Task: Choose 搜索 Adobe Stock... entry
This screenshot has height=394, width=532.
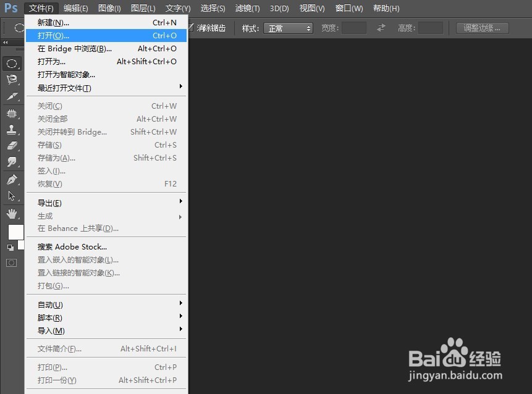Action: [x=106, y=246]
